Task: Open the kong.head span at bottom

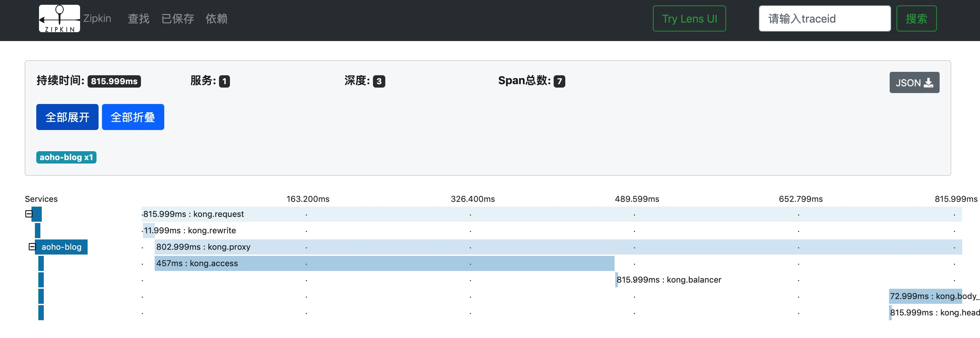Action: (x=934, y=313)
